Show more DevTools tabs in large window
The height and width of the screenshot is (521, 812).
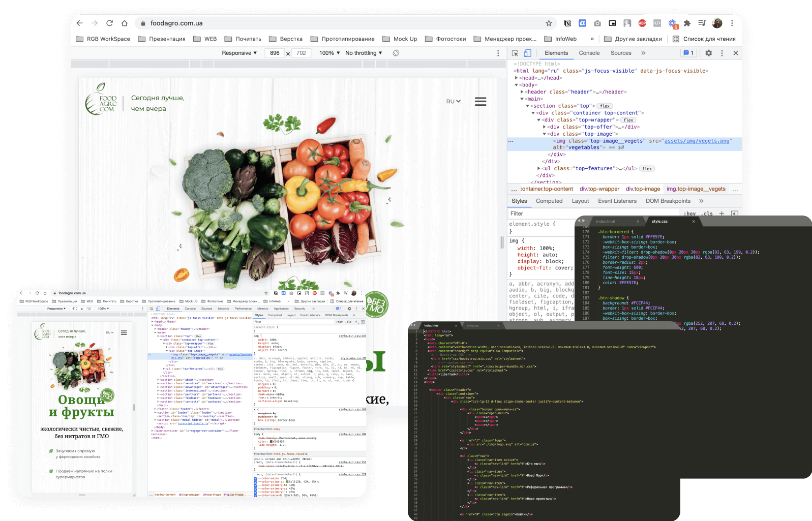643,53
